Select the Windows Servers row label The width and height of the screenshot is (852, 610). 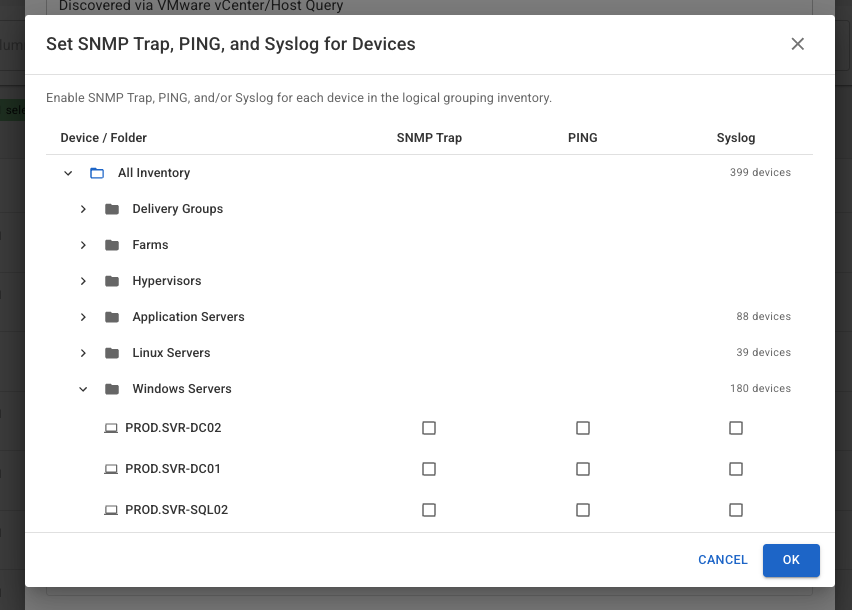point(182,388)
